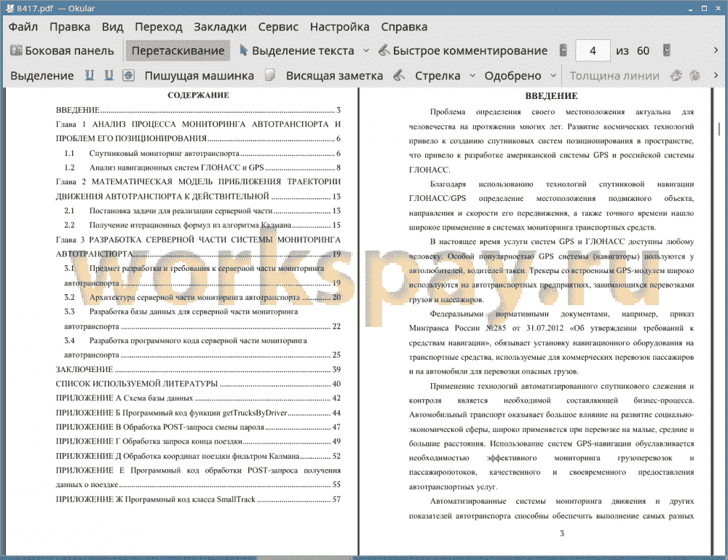Click the vertical scrollbar handle on the right

click(x=719, y=129)
